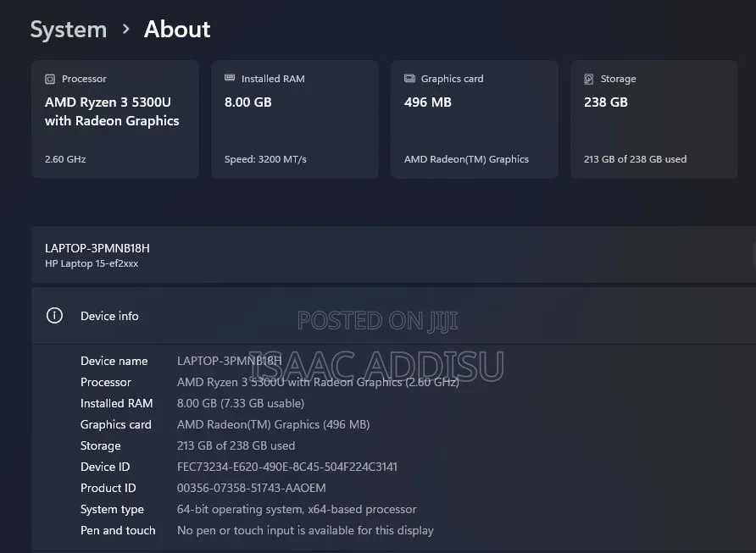The width and height of the screenshot is (756, 553).
Task: Click the Graphics card row label in list
Action: 116,424
